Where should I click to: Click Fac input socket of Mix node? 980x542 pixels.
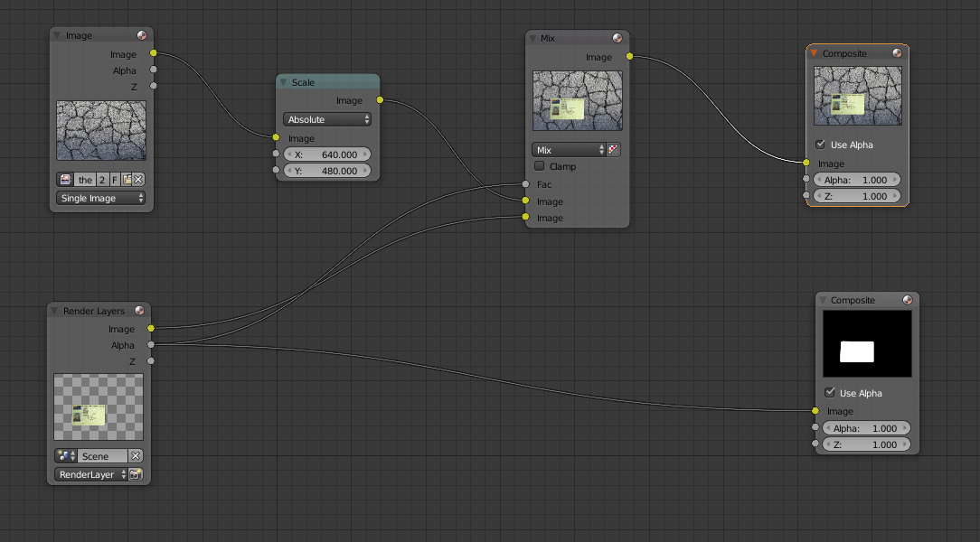(525, 183)
